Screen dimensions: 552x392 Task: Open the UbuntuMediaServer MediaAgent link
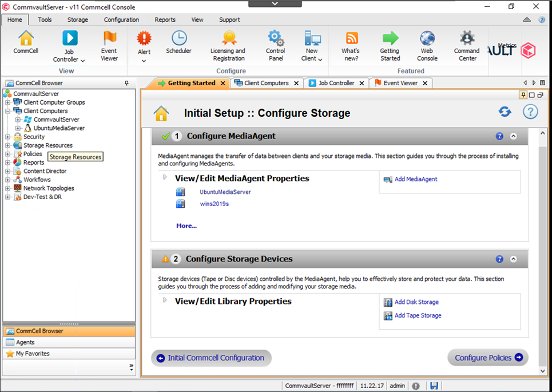pos(225,192)
